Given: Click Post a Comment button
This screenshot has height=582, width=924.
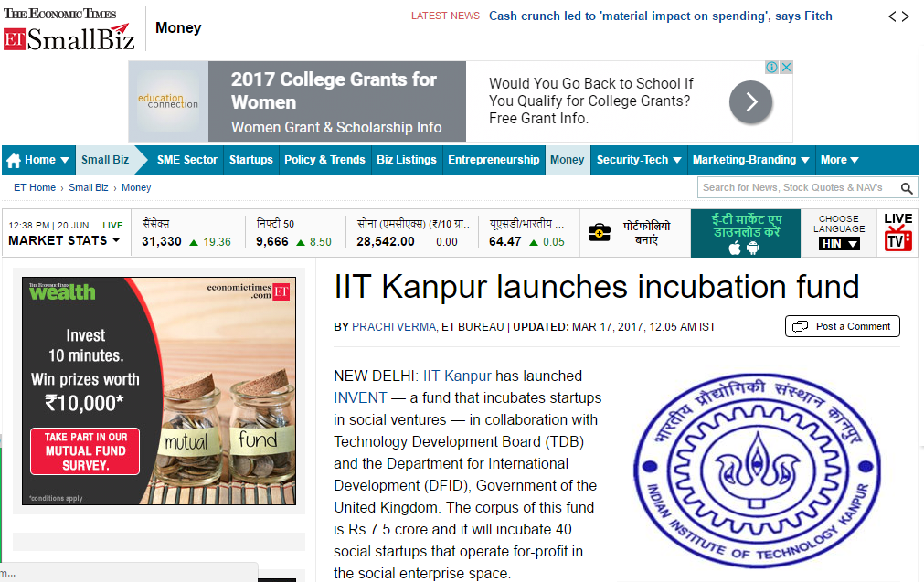Looking at the screenshot, I should (842, 326).
